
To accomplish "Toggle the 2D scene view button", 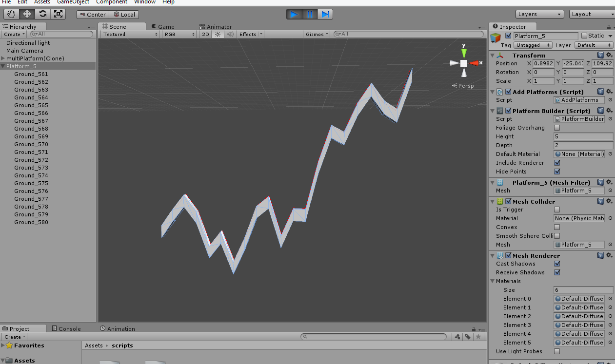I will 206,34.
